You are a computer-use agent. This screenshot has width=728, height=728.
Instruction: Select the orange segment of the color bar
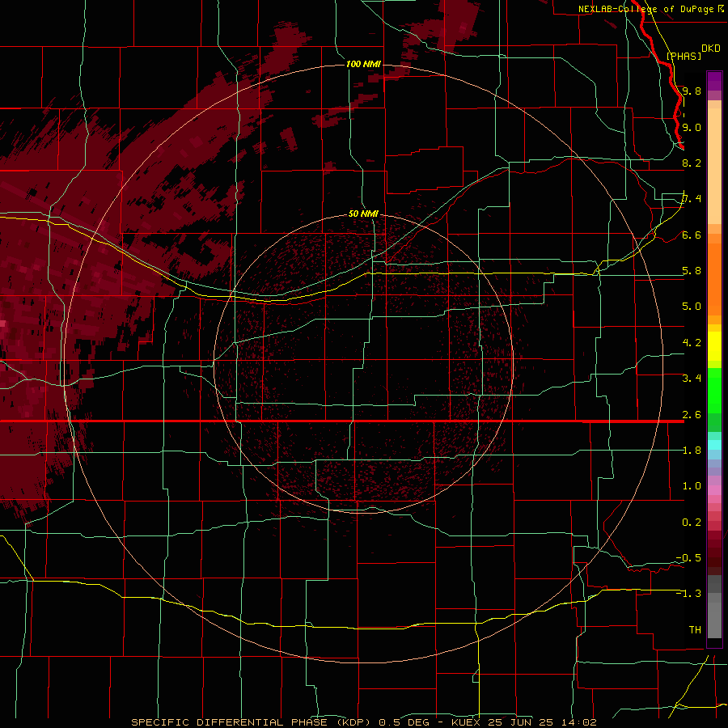click(714, 279)
